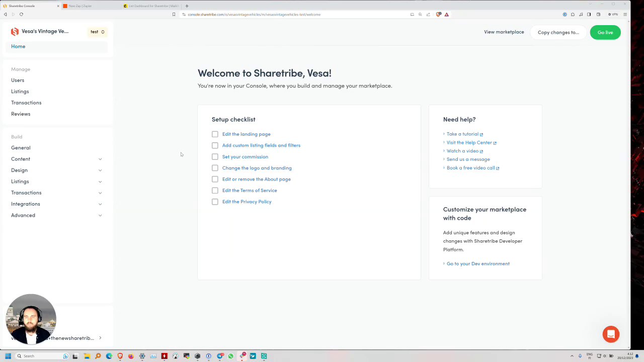
Task: Click View marketplace link
Action: (504, 32)
